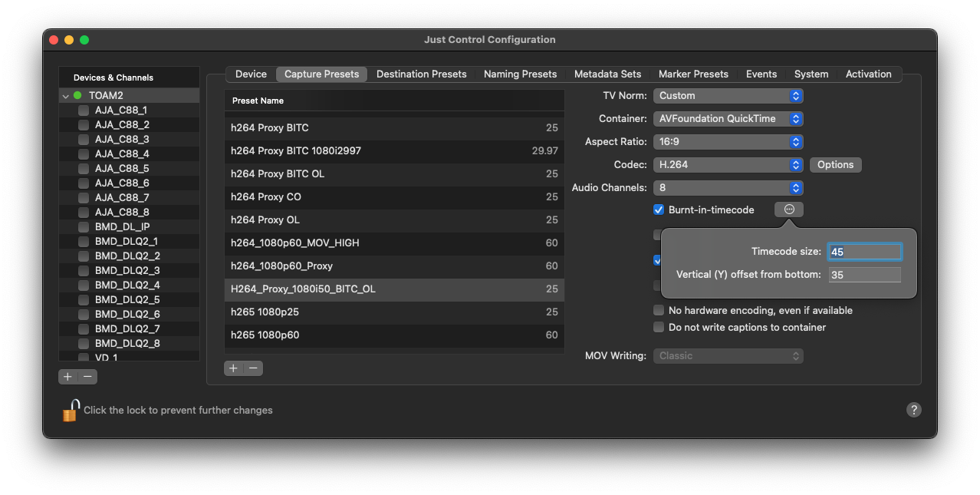Screen dimensions: 980x495
Task: Remove device with the minus button
Action: coord(87,377)
